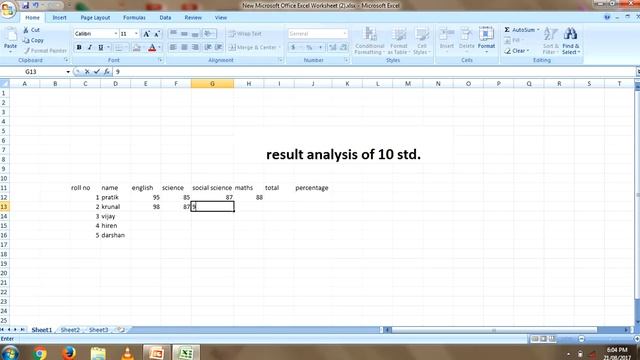Viewport: 640px width, 360px height.
Task: Decrease font size with Shrink Font
Action: click(x=157, y=34)
